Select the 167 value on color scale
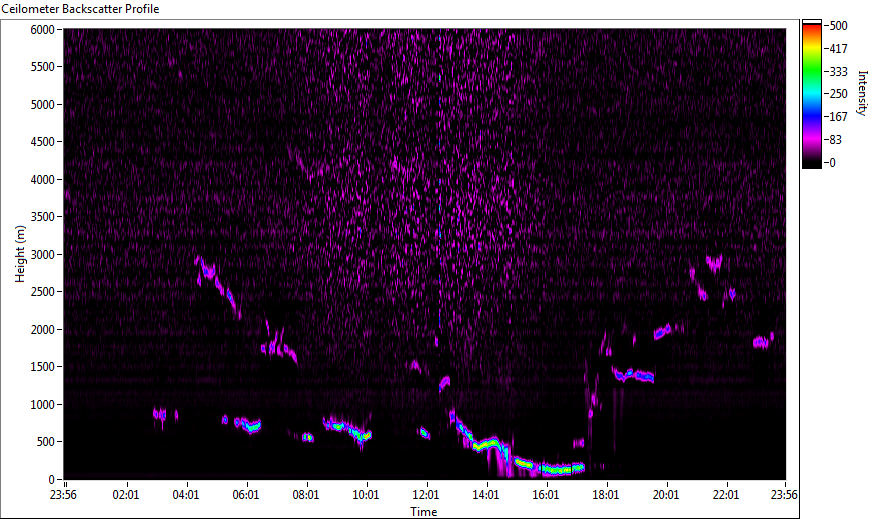The height and width of the screenshot is (519, 872). tap(838, 117)
